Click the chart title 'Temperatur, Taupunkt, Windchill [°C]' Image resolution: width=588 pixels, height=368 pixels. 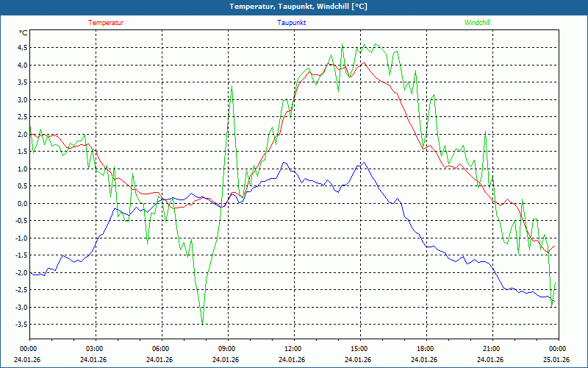click(x=294, y=7)
